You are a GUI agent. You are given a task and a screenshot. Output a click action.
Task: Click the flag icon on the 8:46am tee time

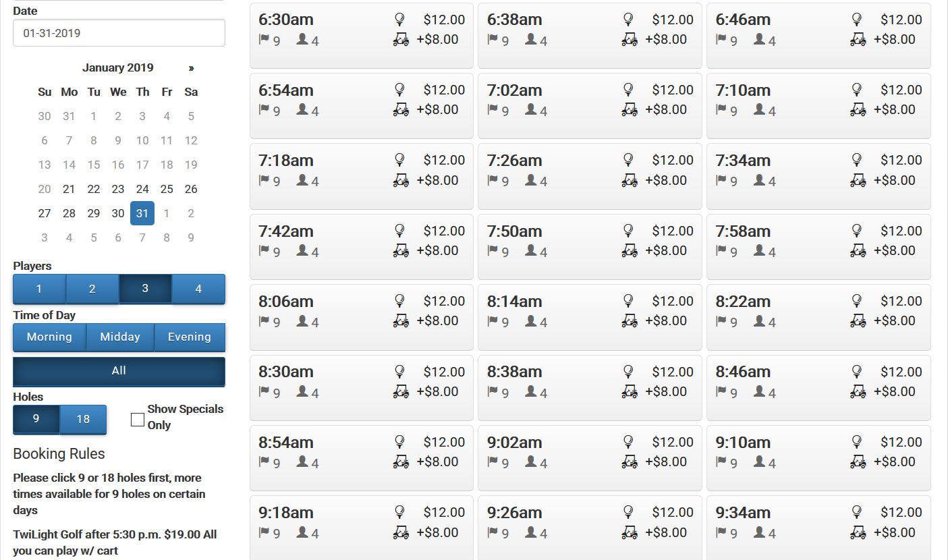point(720,393)
